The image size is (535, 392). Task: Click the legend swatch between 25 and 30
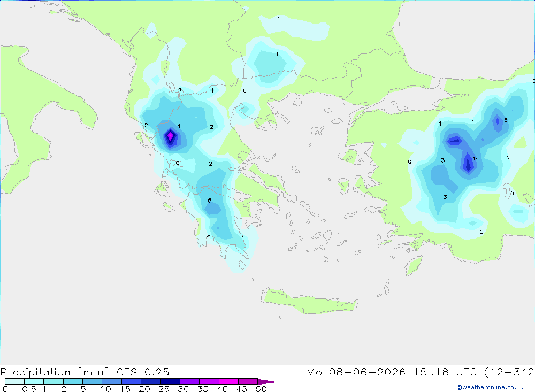[x=170, y=381]
